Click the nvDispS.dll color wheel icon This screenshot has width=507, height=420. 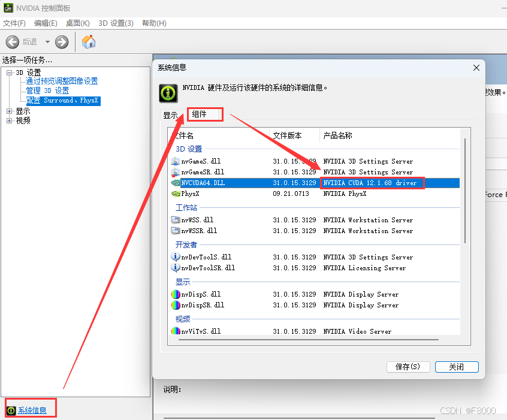(175, 294)
